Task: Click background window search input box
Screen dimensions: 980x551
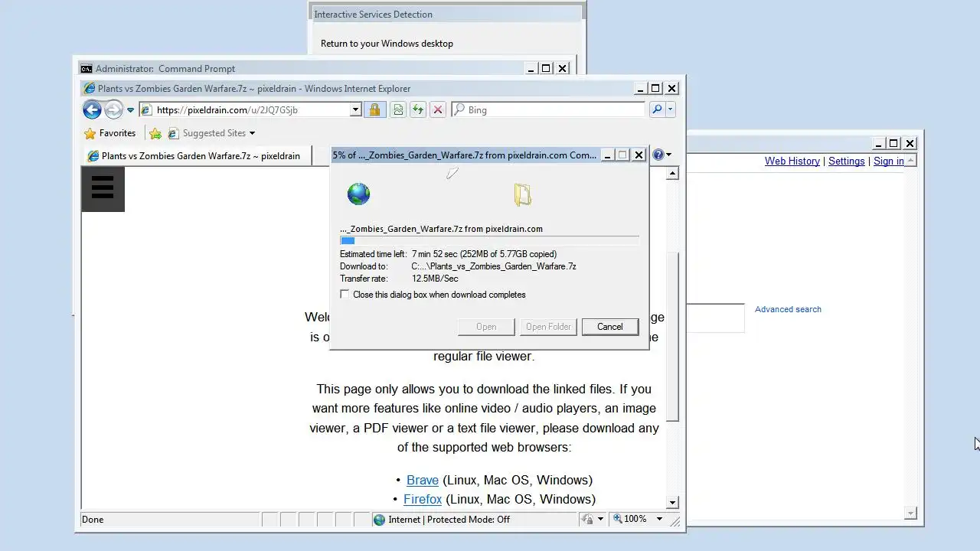Action: point(715,318)
